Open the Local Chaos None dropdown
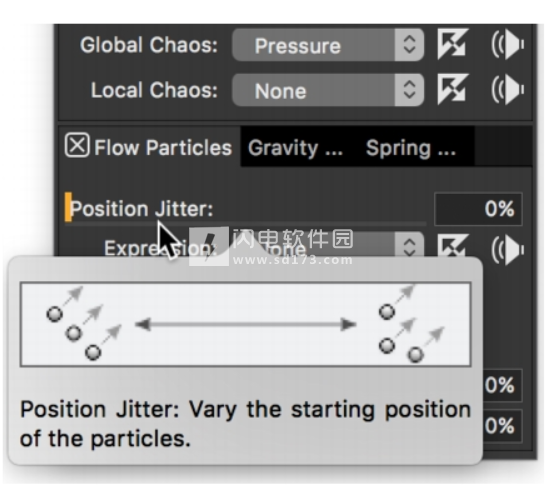 point(328,90)
